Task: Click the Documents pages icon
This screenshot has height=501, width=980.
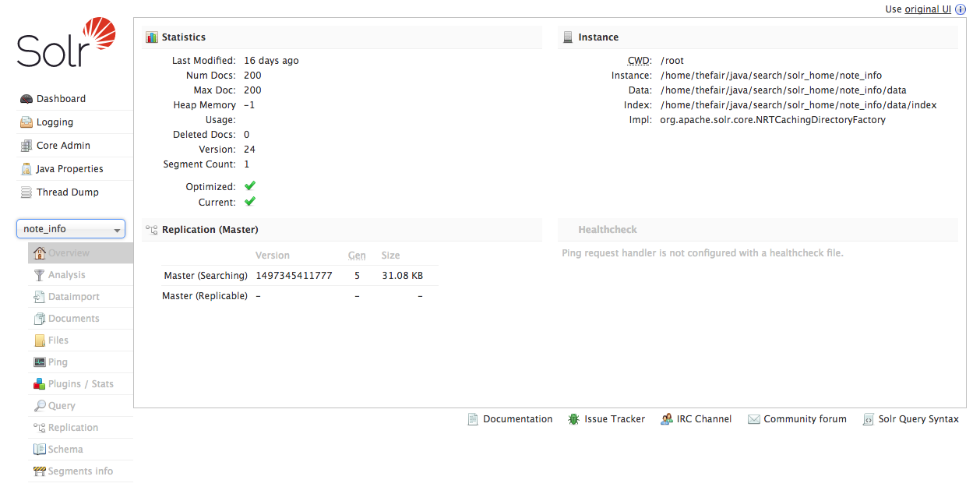Action: (x=39, y=319)
